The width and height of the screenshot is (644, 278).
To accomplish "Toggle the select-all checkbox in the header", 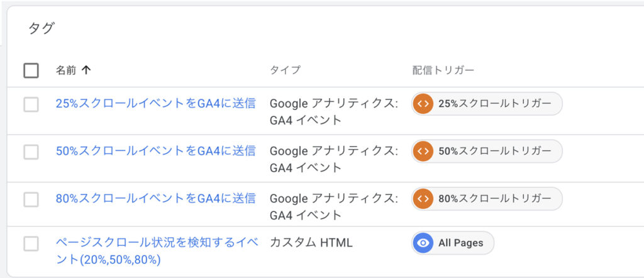I will point(31,70).
